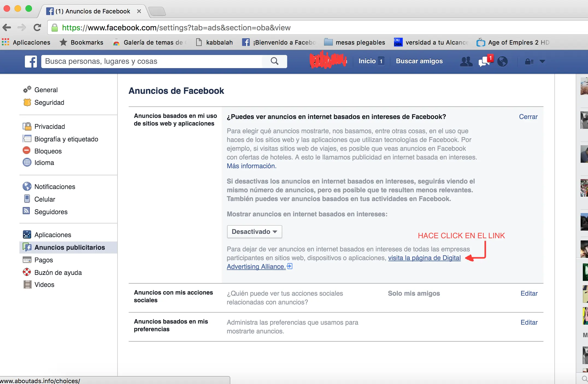This screenshot has height=384, width=588.
Task: Click the Celular phone icon
Action: [x=27, y=199]
